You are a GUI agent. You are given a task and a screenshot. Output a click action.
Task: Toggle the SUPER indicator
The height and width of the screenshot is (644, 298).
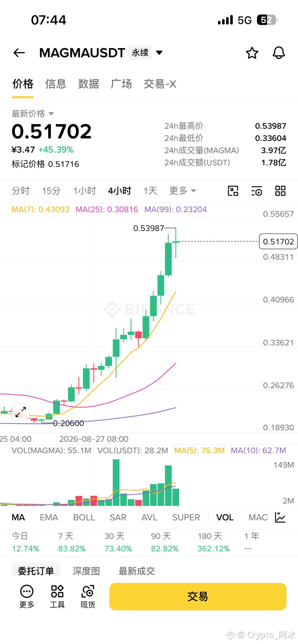pyautogui.click(x=186, y=517)
